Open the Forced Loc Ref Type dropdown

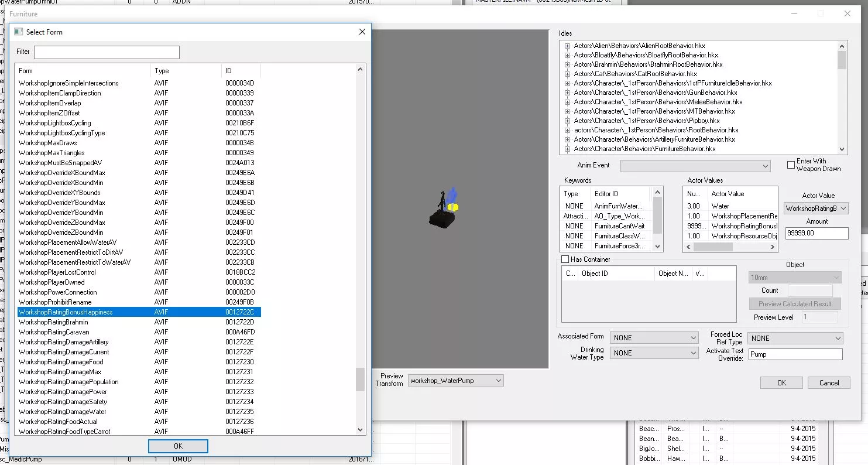point(795,338)
